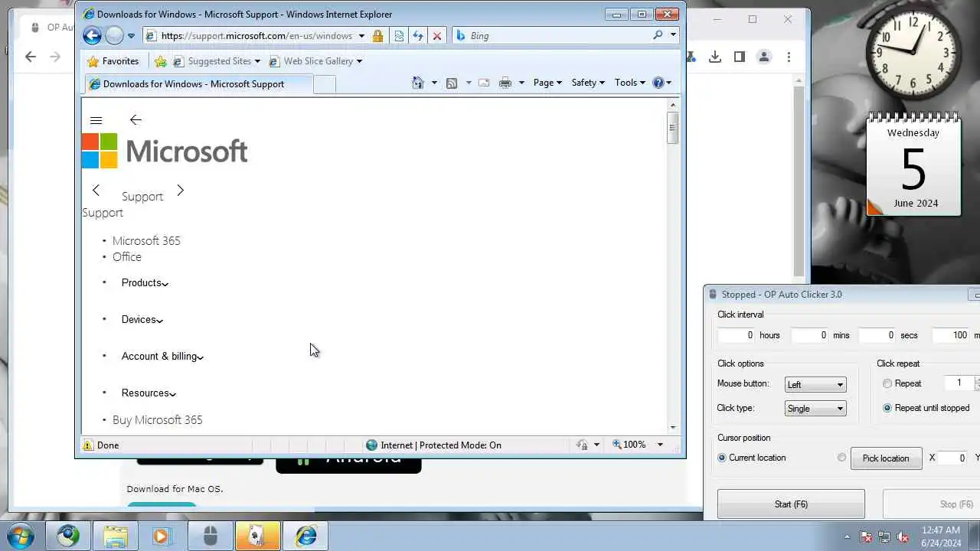
Task: Click the back arrow on Microsoft page header
Action: tap(136, 120)
